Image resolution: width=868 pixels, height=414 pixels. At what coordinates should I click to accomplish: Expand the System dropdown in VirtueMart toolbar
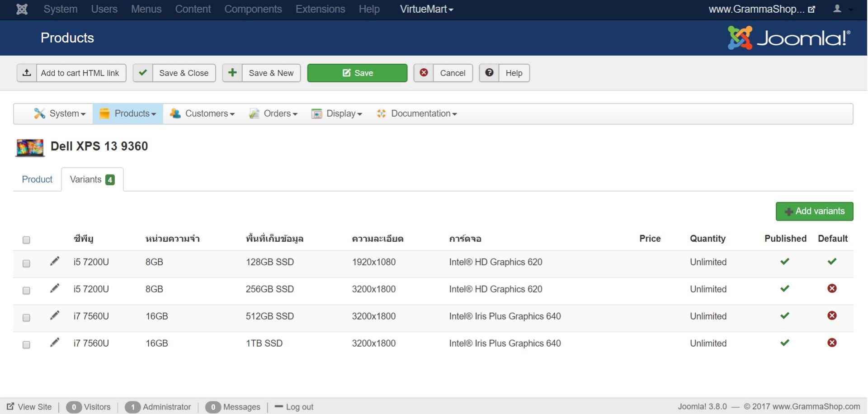(x=60, y=113)
